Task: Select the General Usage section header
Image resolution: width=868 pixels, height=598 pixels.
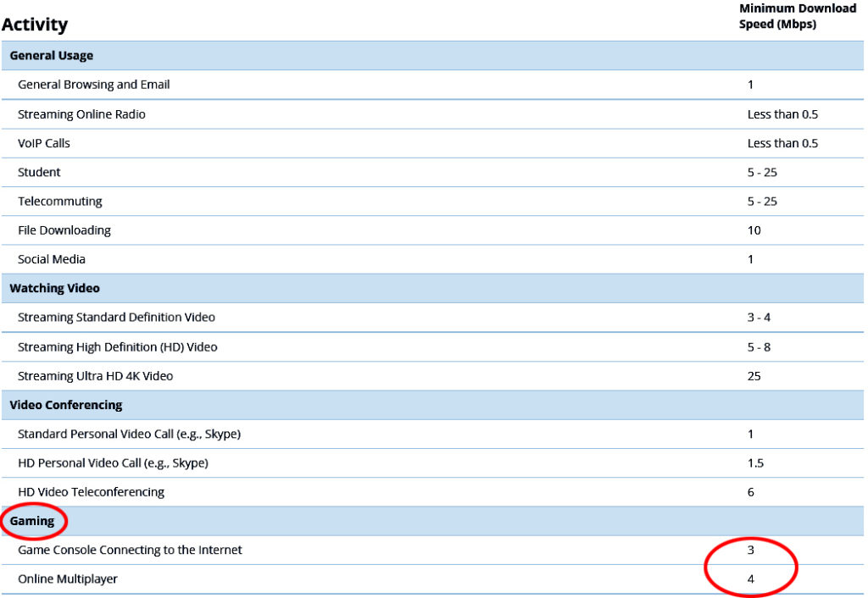Action: click(52, 56)
